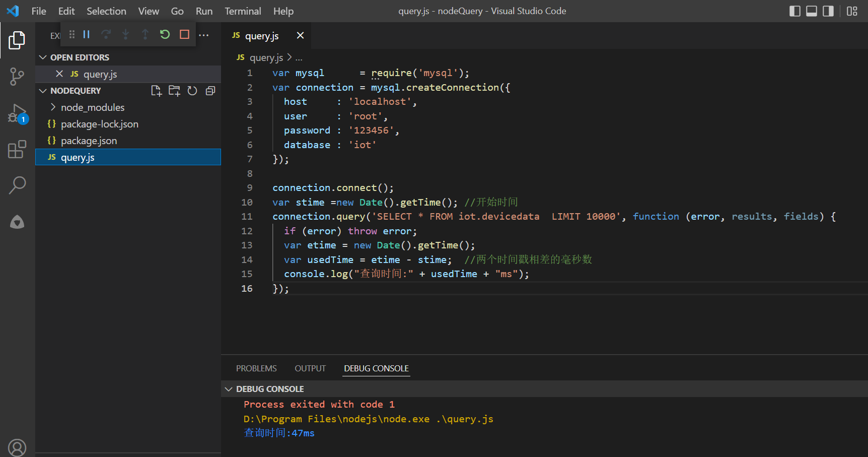The height and width of the screenshot is (457, 868).
Task: Click debug Step Into button
Action: (x=125, y=34)
